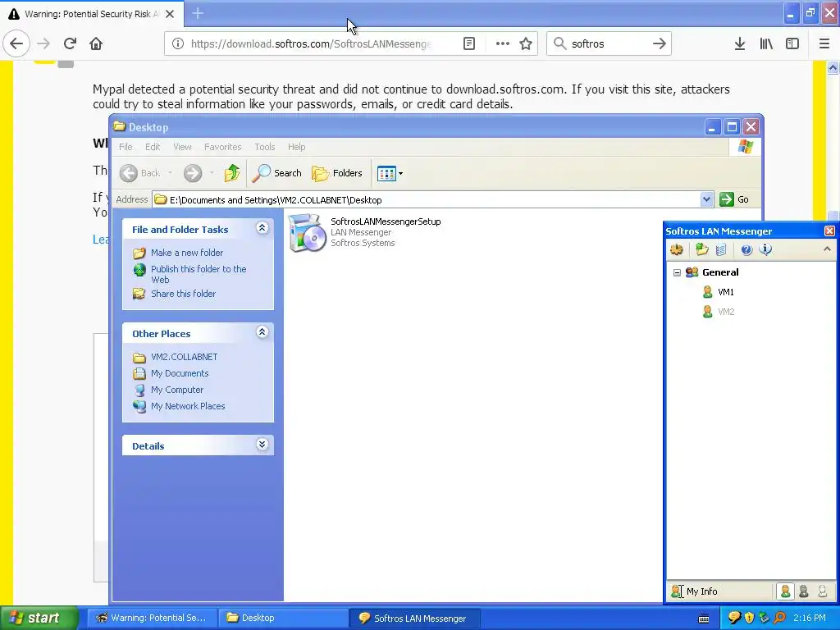Collapse the File and Folder Tasks panel
840x630 pixels.
pyautogui.click(x=262, y=228)
